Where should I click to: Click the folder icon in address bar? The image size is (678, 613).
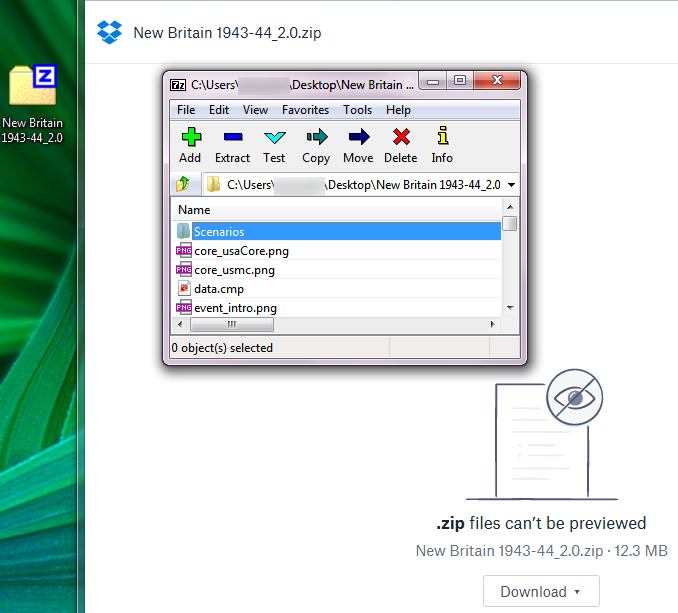[213, 185]
